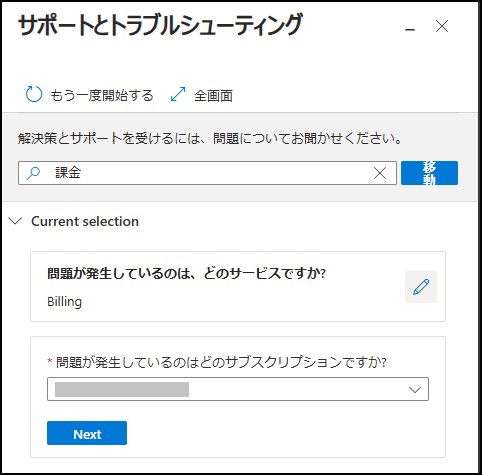
Task: Click the subscription question label
Action: (221, 362)
